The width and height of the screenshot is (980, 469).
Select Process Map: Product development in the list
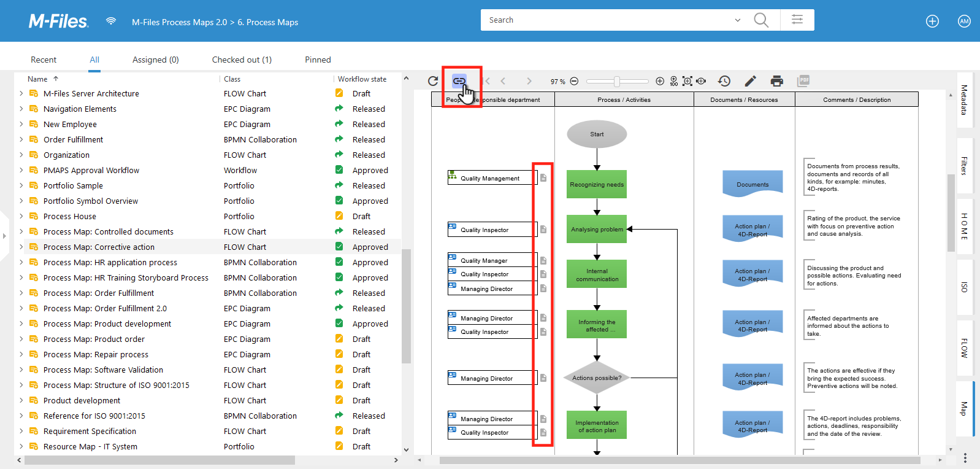[x=107, y=324]
